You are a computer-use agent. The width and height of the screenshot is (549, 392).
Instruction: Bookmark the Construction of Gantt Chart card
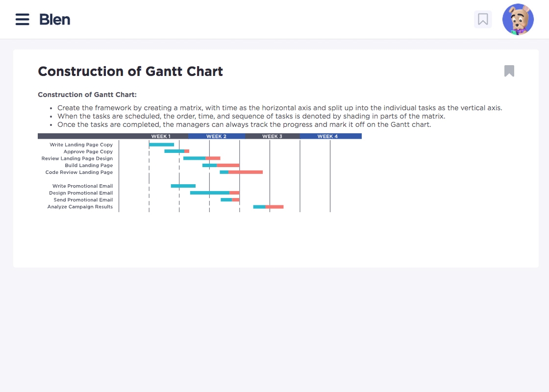coord(509,71)
